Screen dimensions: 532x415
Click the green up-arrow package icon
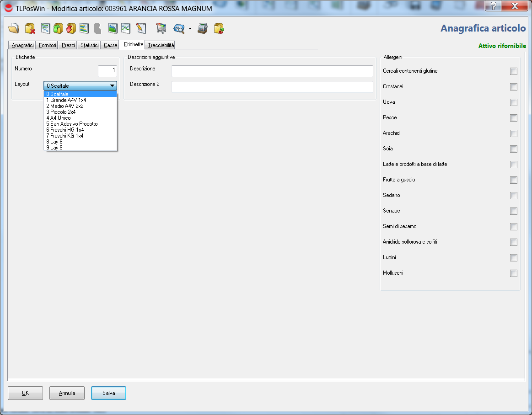pyautogui.click(x=58, y=29)
